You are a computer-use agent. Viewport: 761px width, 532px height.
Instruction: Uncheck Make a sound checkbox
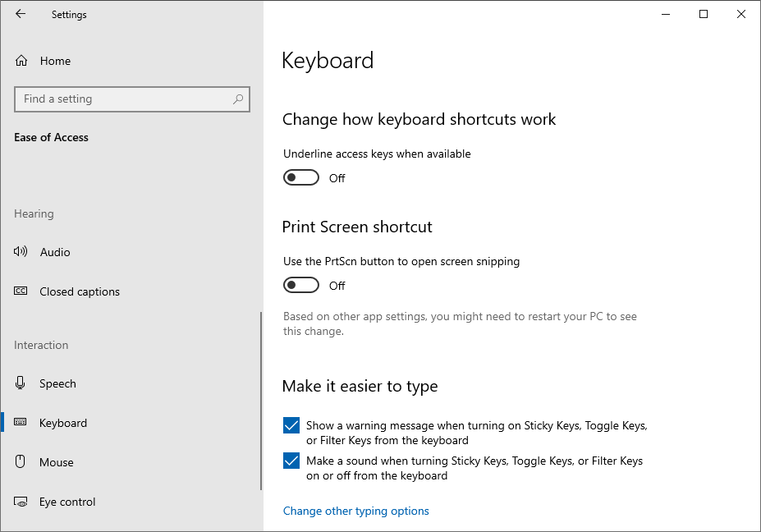tap(291, 461)
